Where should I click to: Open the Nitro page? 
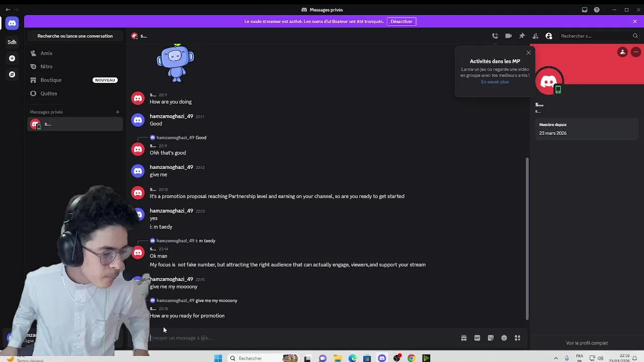pos(75,66)
